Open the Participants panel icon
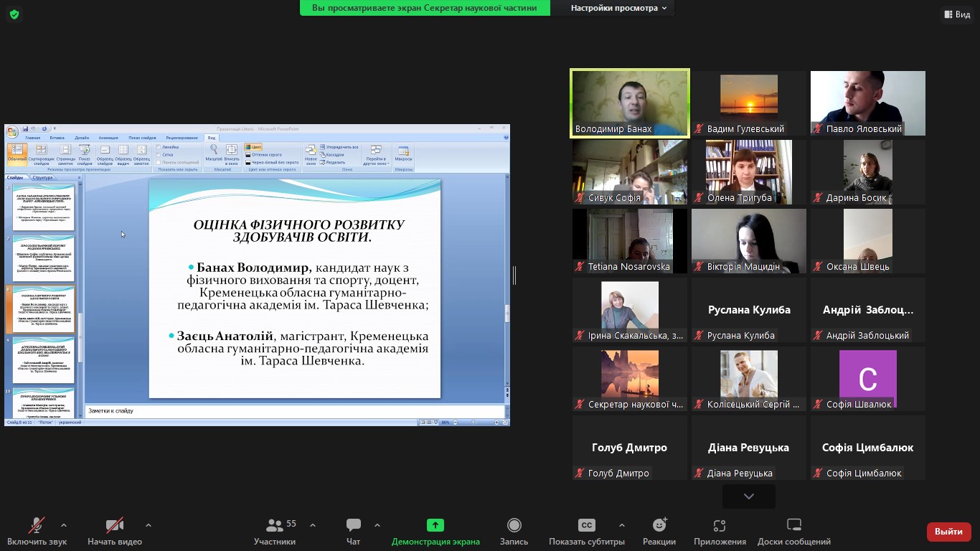Screen dimensions: 980x551 click(x=274, y=526)
